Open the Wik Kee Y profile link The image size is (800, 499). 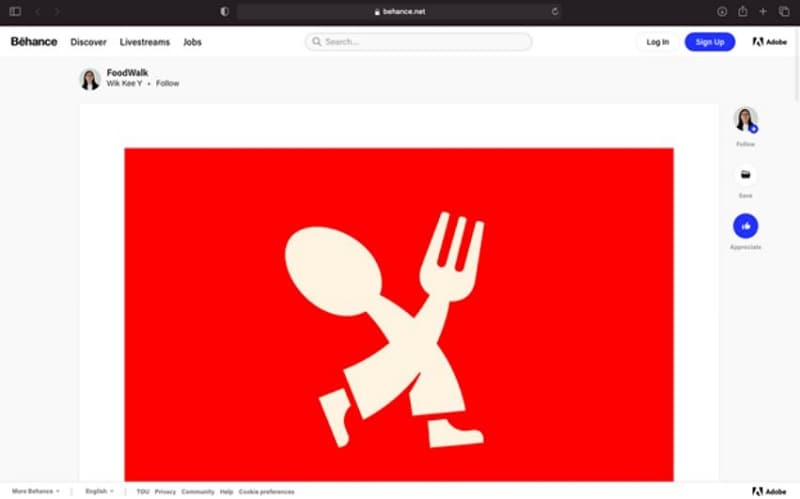click(x=124, y=83)
